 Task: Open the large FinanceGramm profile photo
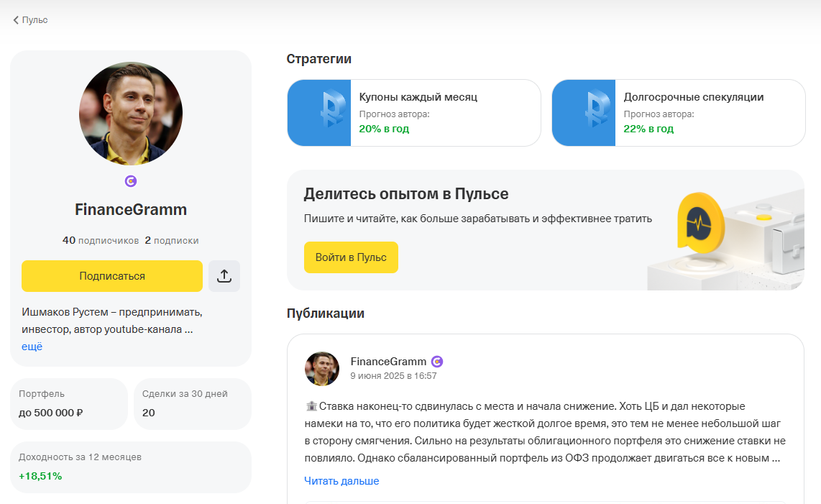pyautogui.click(x=131, y=113)
